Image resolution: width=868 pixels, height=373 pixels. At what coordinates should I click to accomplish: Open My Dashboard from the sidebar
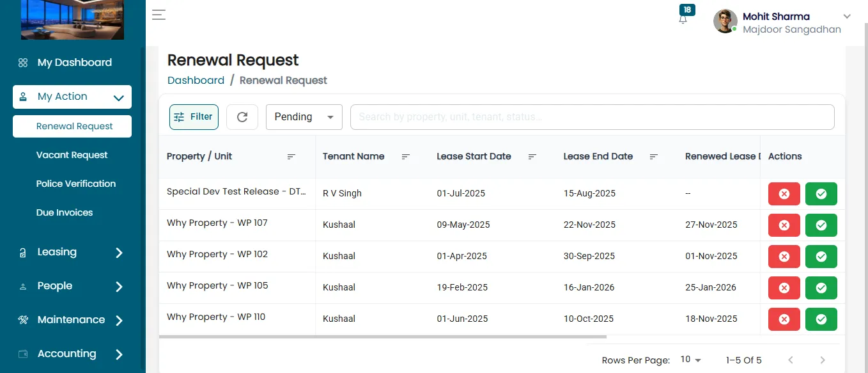(72, 63)
